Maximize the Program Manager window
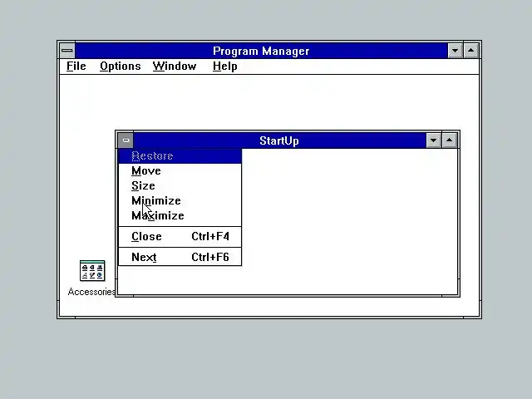This screenshot has height=399, width=532. pyautogui.click(x=471, y=51)
